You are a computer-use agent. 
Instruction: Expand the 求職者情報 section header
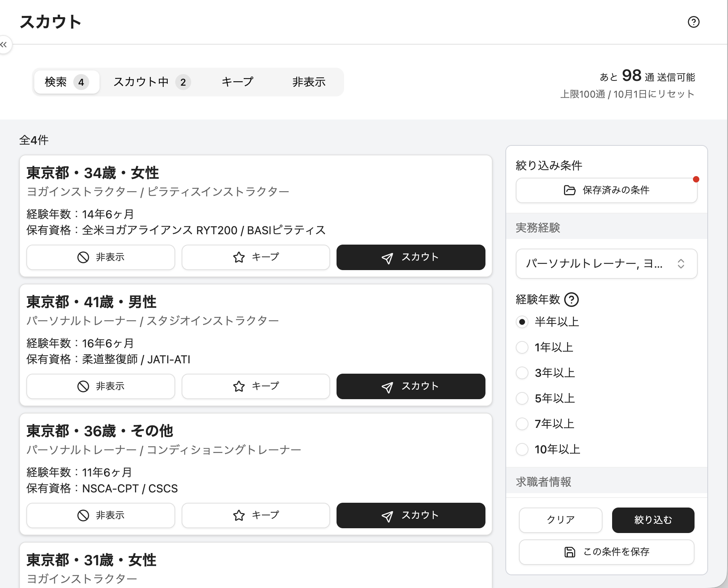pyautogui.click(x=607, y=482)
